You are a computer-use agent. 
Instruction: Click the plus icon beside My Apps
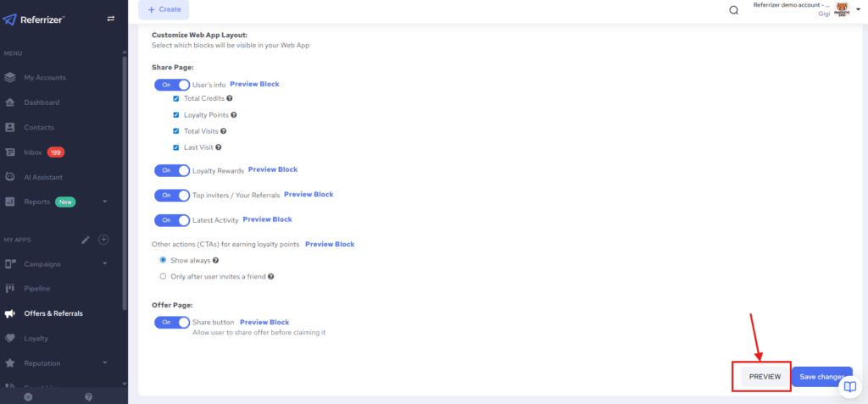pos(103,240)
